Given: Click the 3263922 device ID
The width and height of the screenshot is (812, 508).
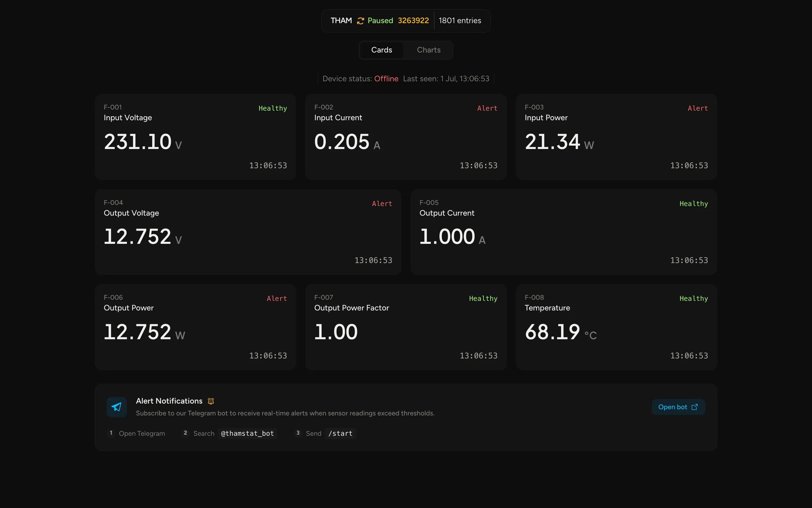Looking at the screenshot, I should [413, 21].
